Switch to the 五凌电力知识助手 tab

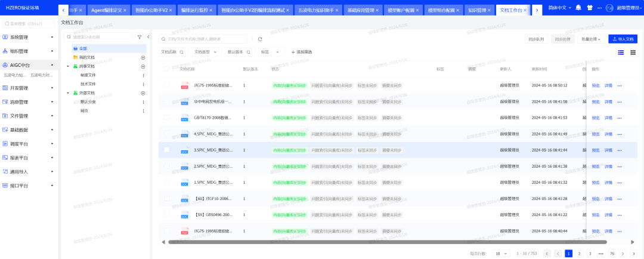[317, 10]
